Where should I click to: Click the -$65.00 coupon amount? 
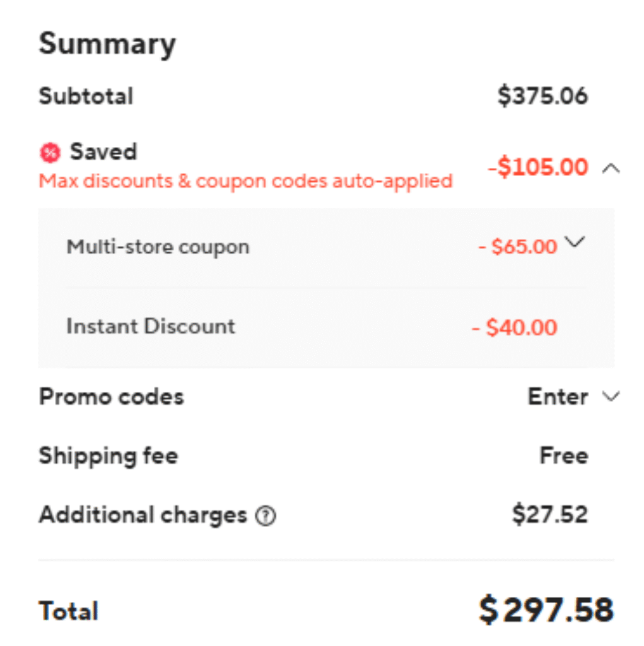pyautogui.click(x=517, y=246)
